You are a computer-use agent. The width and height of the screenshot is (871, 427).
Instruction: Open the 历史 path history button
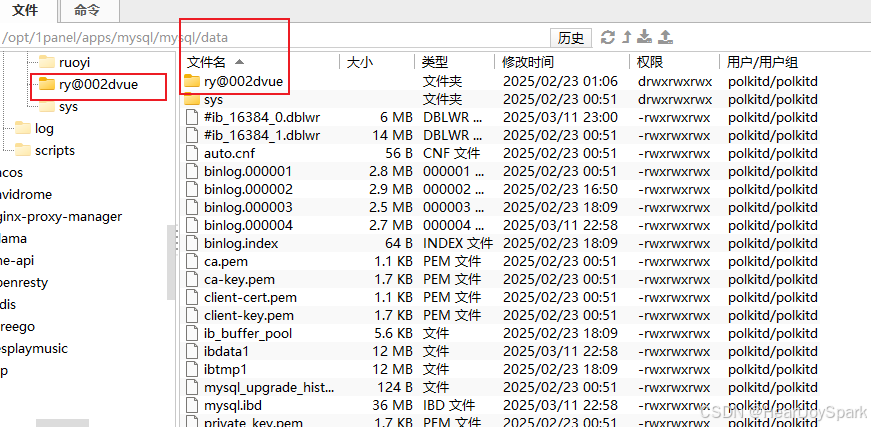click(571, 38)
